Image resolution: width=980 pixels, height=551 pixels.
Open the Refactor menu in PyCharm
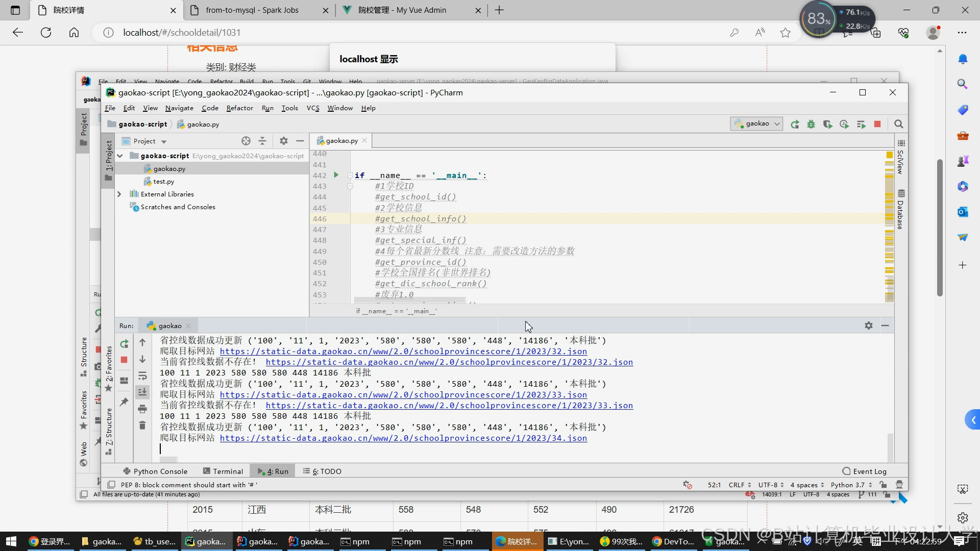239,108
